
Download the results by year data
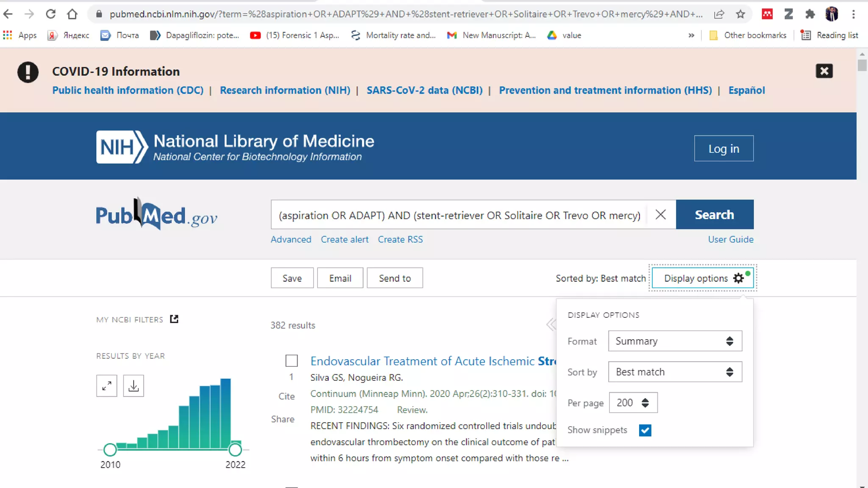[134, 385]
